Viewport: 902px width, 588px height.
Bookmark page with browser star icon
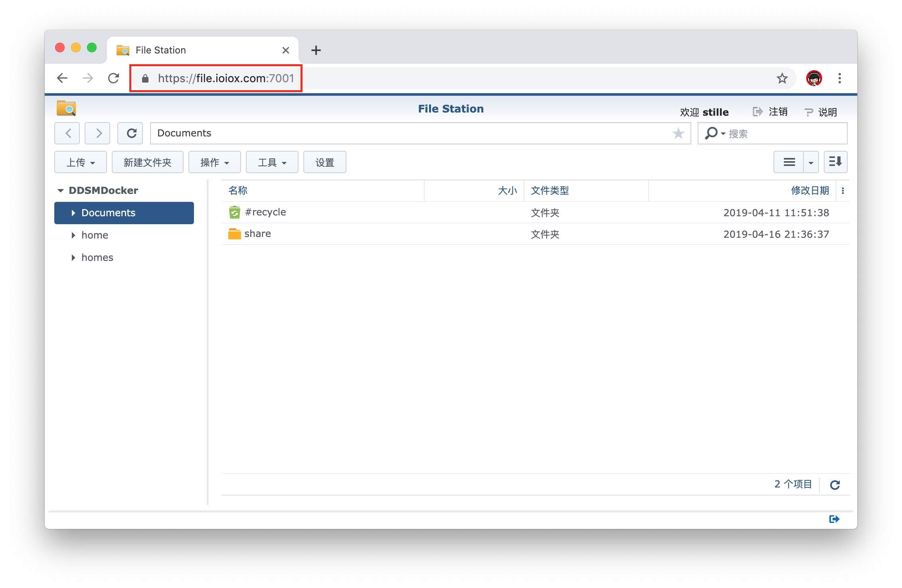pyautogui.click(x=782, y=78)
